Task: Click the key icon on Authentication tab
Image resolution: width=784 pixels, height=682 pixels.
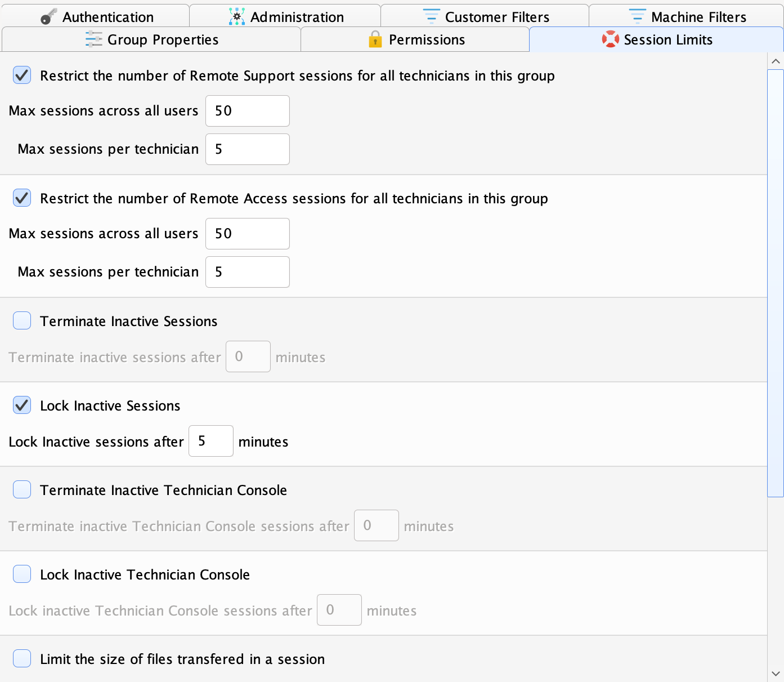Action: pos(49,17)
